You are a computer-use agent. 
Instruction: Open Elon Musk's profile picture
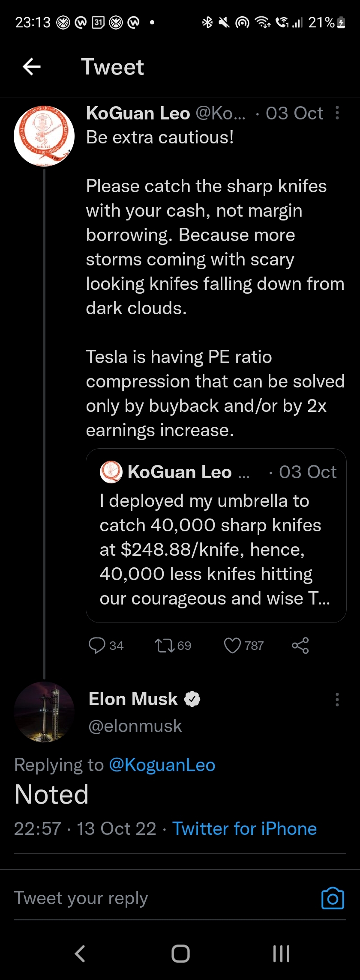44,712
